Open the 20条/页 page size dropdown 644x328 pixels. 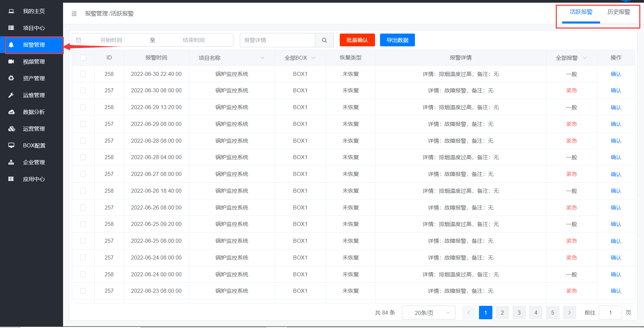[x=428, y=313]
